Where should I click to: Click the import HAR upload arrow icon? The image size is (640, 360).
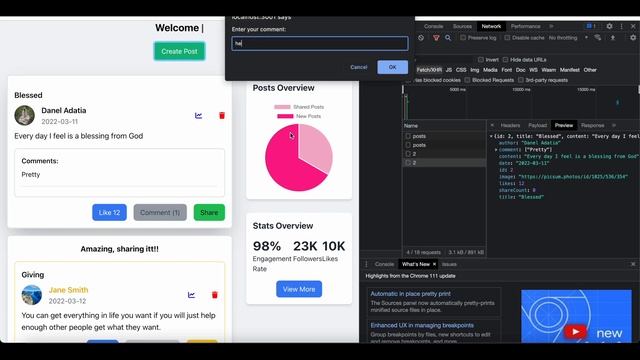pos(613,38)
